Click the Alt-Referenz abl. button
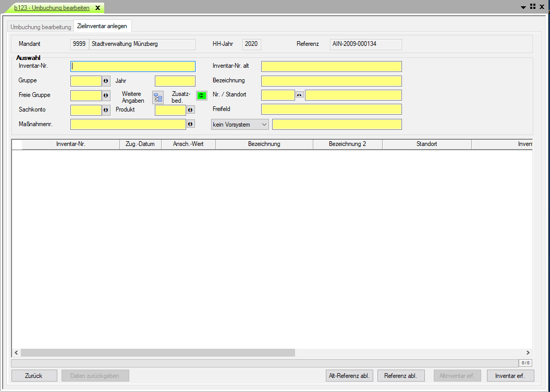 349,375
